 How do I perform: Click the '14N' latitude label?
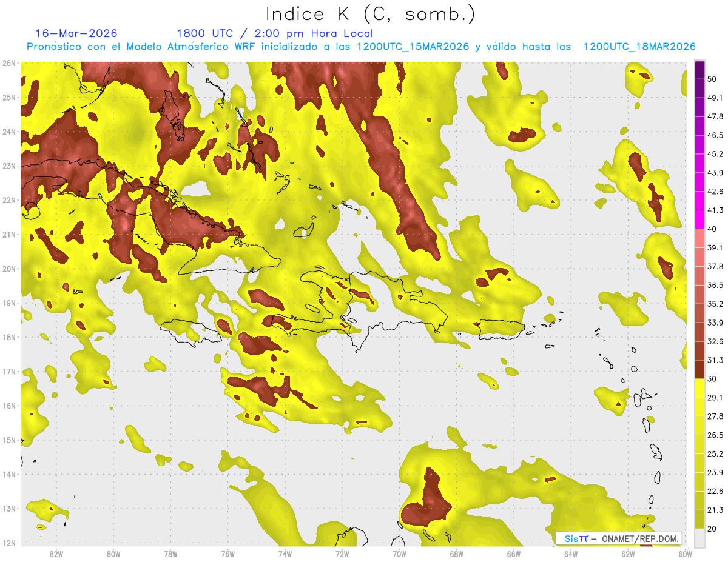[x=9, y=474]
